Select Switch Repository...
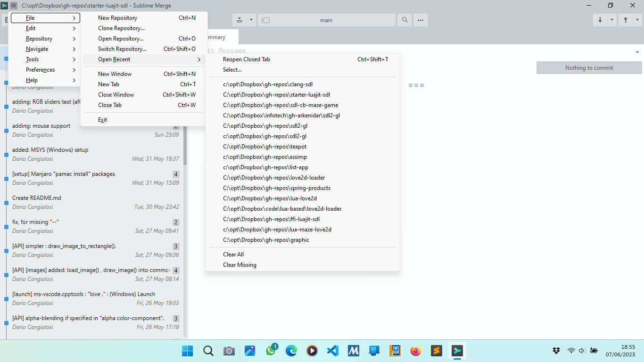Screen dimensions: 644x362 pyautogui.click(x=144, y=49)
